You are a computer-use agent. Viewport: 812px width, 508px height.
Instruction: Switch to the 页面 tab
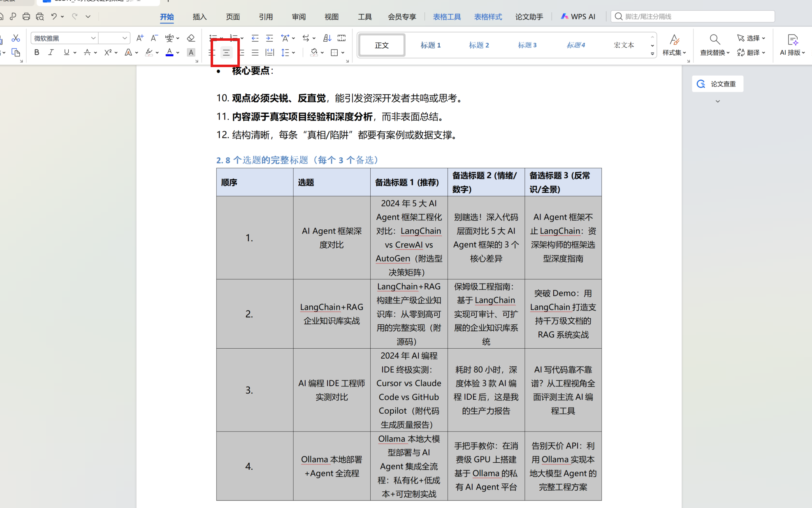pyautogui.click(x=233, y=17)
